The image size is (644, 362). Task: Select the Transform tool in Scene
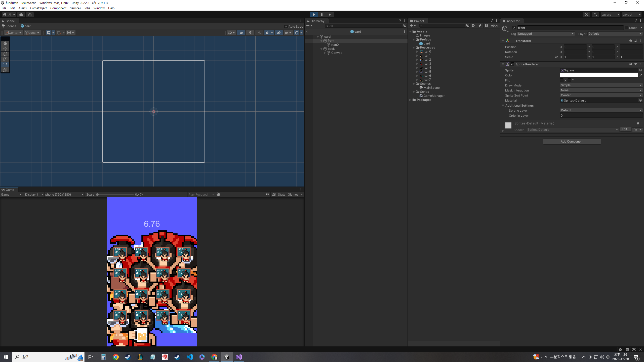5,70
